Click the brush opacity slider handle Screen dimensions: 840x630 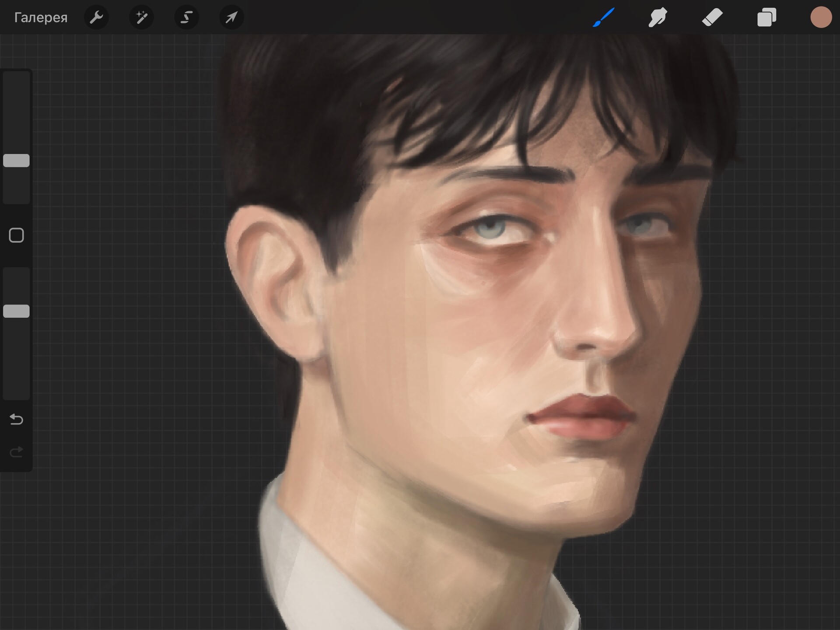tap(17, 311)
